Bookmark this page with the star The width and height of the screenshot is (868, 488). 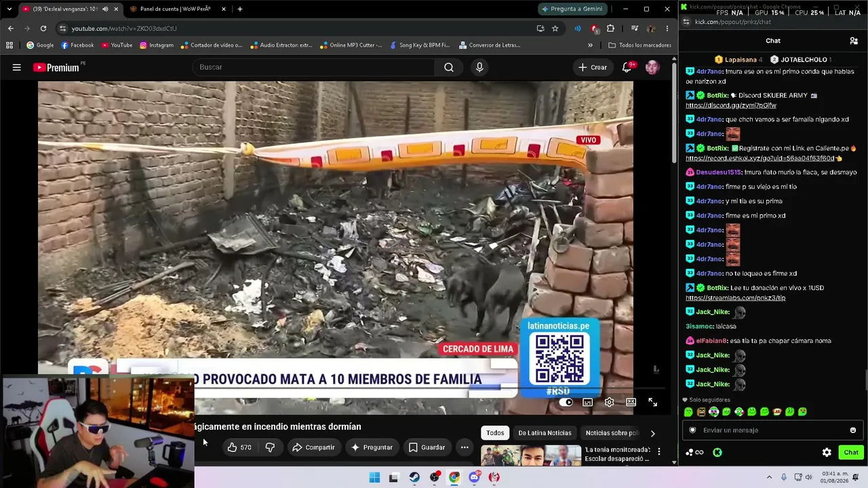pos(555,28)
